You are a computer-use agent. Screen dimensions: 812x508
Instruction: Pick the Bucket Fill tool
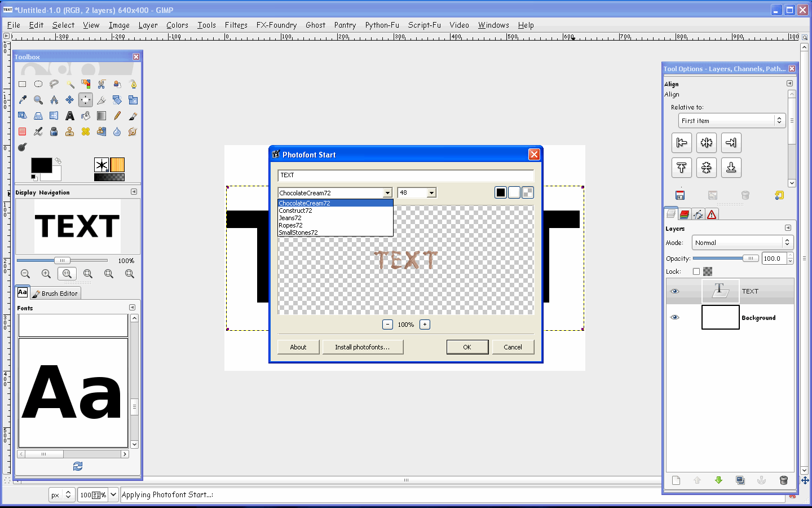point(86,116)
